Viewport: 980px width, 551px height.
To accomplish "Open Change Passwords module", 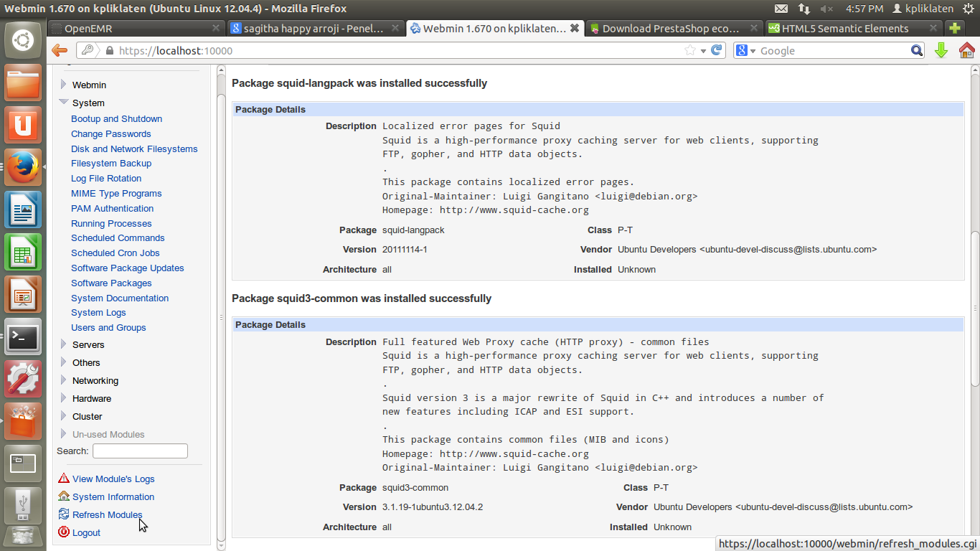I will coord(111,134).
